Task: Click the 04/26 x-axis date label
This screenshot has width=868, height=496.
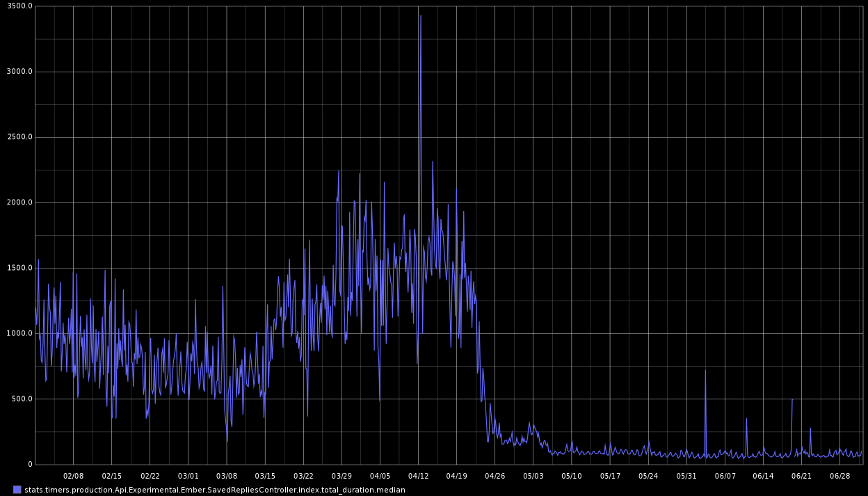Action: [x=495, y=476]
